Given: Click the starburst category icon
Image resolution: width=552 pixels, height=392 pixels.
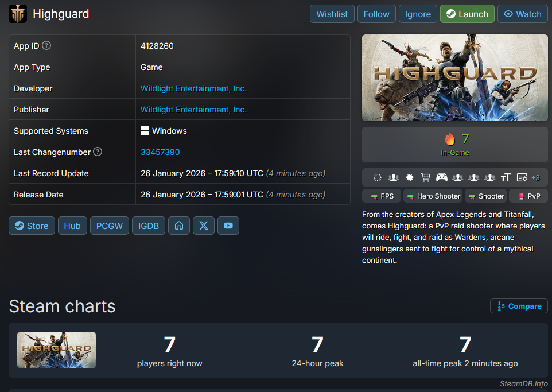Looking at the screenshot, I should tap(410, 177).
